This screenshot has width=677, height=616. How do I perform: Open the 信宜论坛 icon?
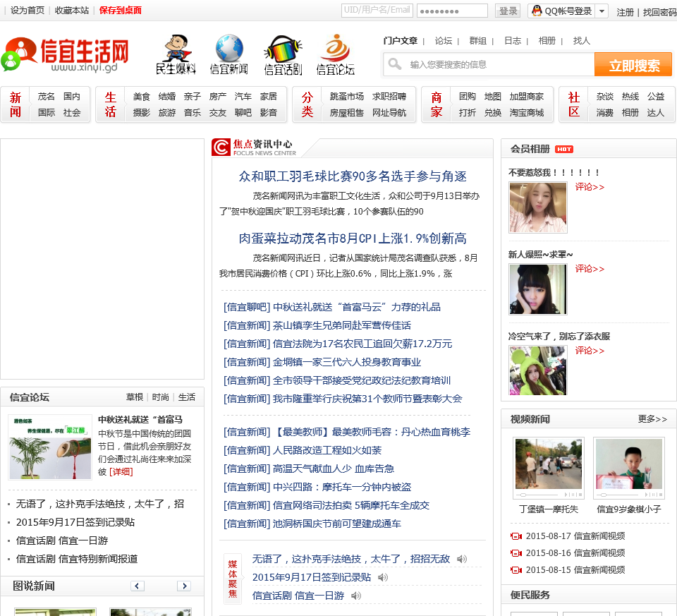click(x=336, y=54)
